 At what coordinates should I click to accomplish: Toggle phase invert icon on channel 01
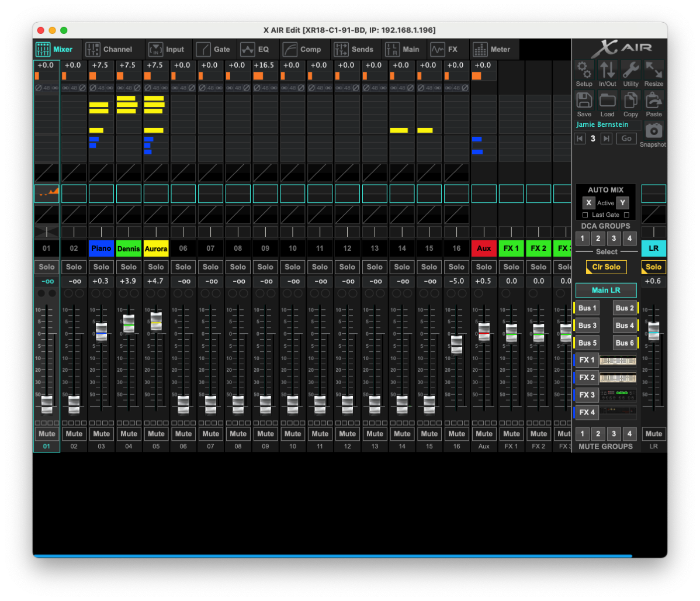(39, 88)
